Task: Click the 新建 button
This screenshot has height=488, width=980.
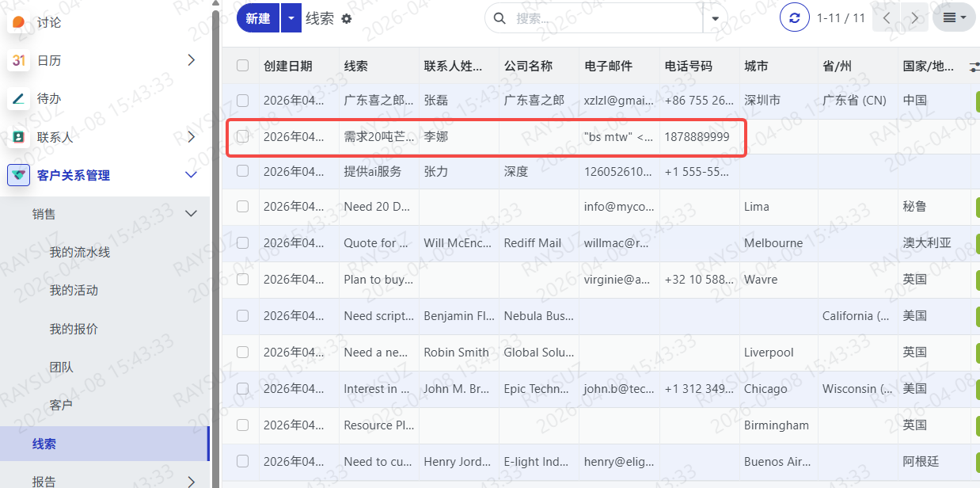Action: pos(258,17)
